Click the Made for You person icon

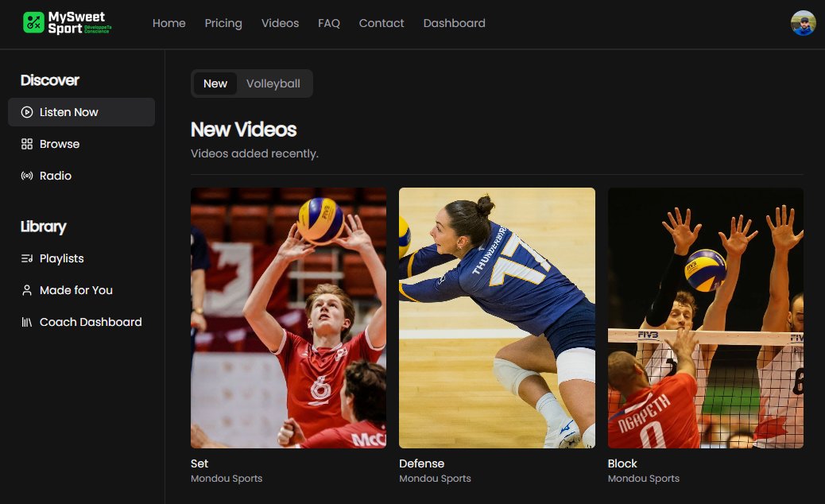27,290
